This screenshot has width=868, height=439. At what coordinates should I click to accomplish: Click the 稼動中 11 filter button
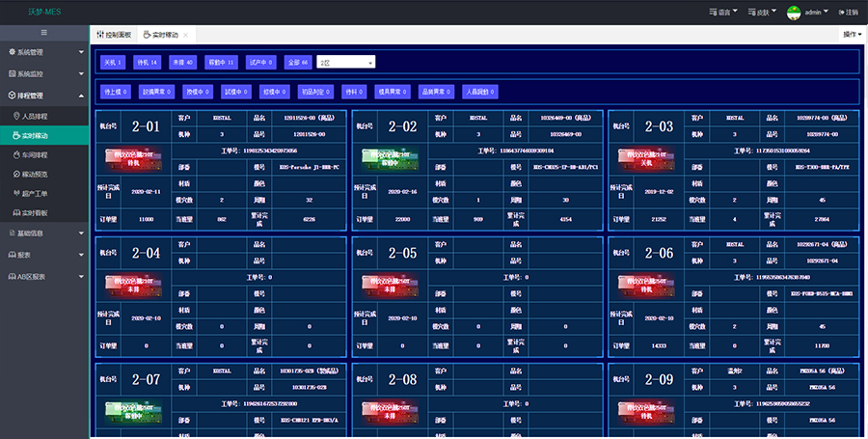(x=221, y=62)
